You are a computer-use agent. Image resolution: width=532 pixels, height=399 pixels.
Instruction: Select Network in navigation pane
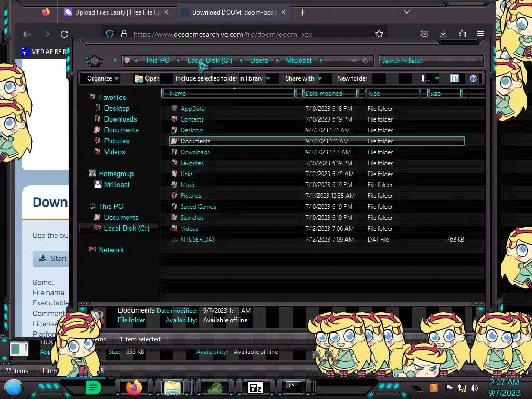(111, 250)
